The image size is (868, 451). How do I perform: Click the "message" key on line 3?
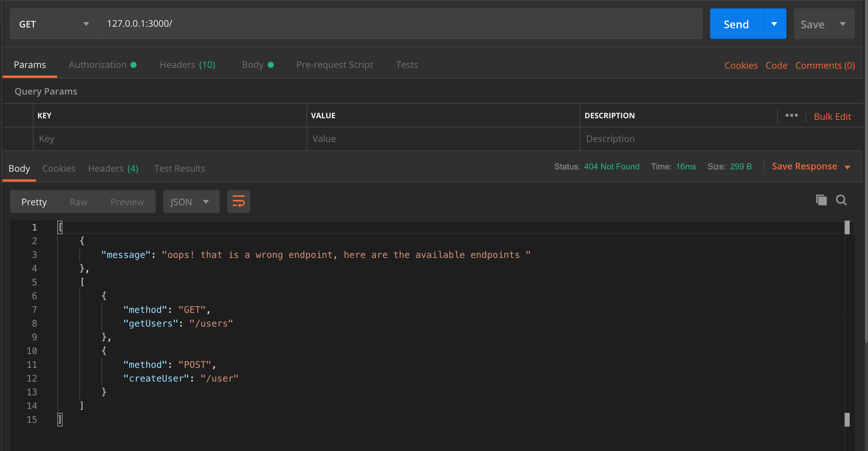pos(126,255)
